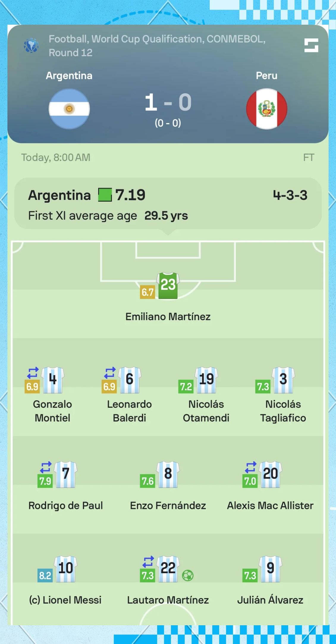Tap the 1 - 0 final score
The height and width of the screenshot is (644, 336).
tap(168, 102)
